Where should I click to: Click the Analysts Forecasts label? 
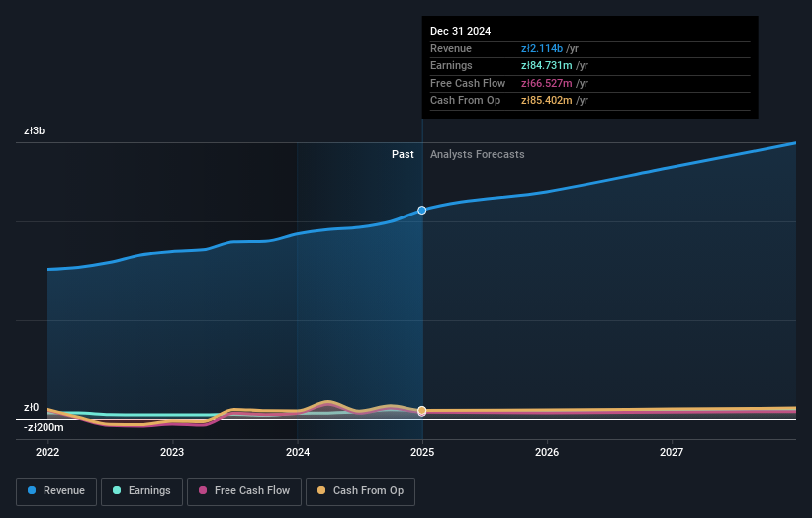tap(478, 154)
